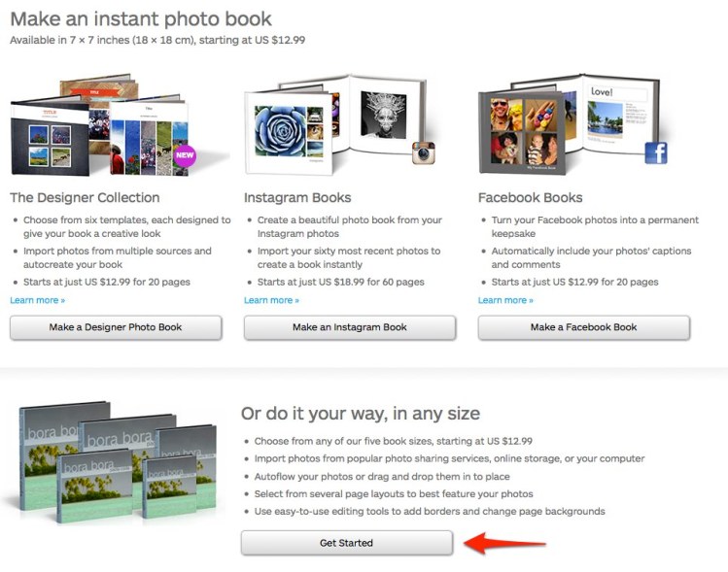Open Learn more under Instagram Books

(271, 300)
